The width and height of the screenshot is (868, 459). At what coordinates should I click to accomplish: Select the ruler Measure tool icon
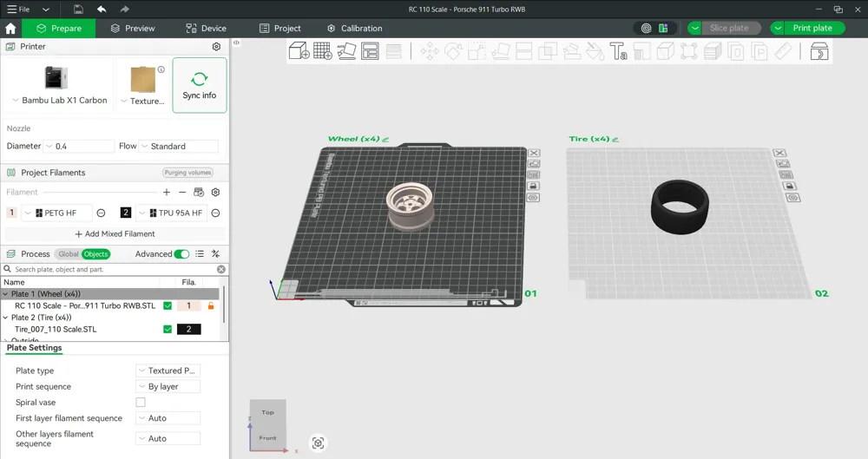(x=783, y=51)
